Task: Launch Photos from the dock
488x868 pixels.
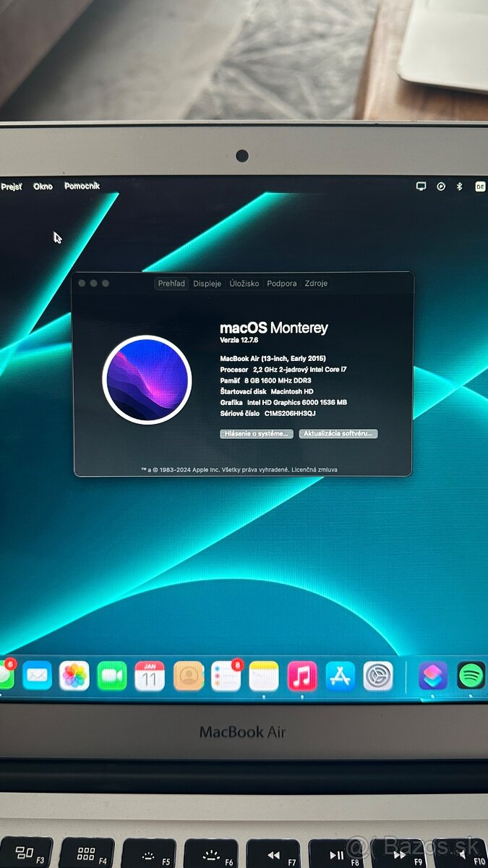Action: click(x=74, y=676)
